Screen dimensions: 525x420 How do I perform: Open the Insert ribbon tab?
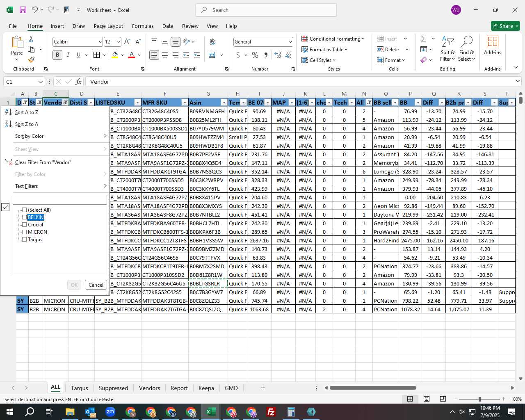57,26
